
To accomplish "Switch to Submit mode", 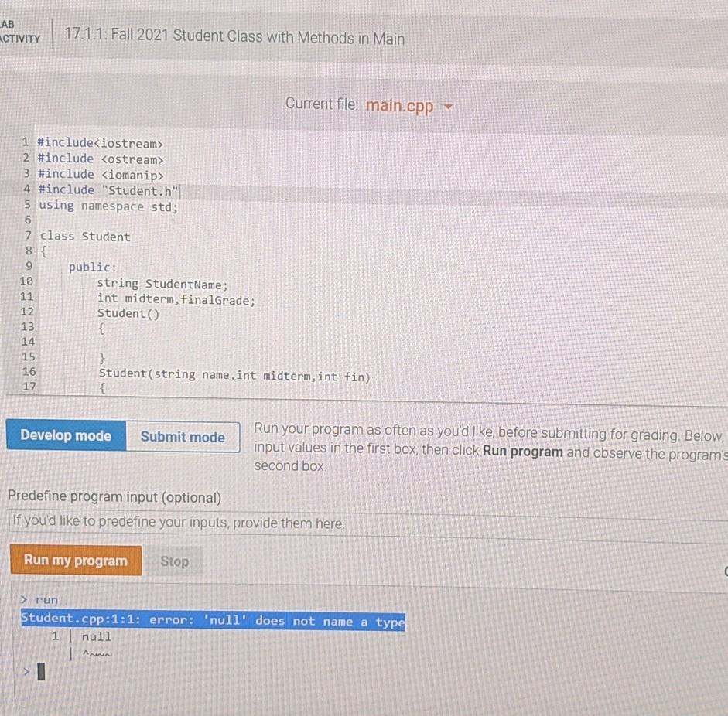I will 183,437.
